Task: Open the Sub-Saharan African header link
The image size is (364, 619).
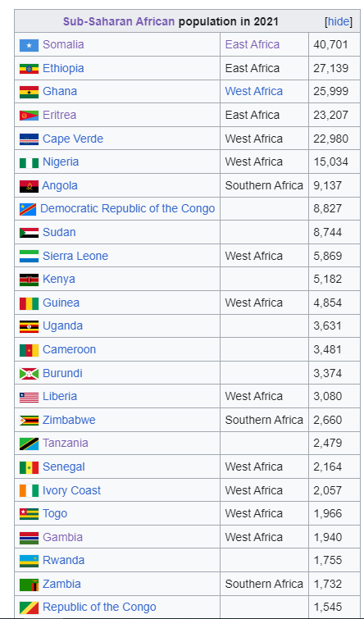Action: (x=119, y=21)
